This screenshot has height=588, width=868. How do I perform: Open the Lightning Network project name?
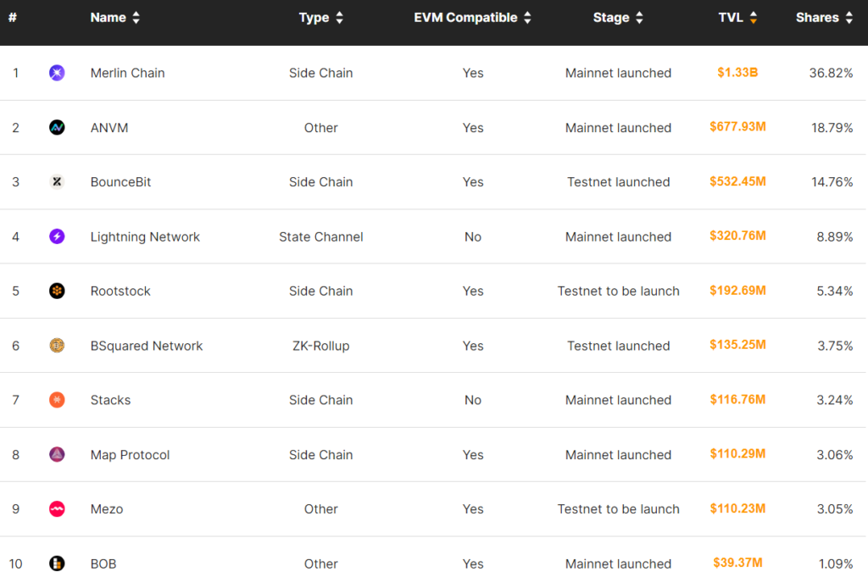tap(145, 237)
